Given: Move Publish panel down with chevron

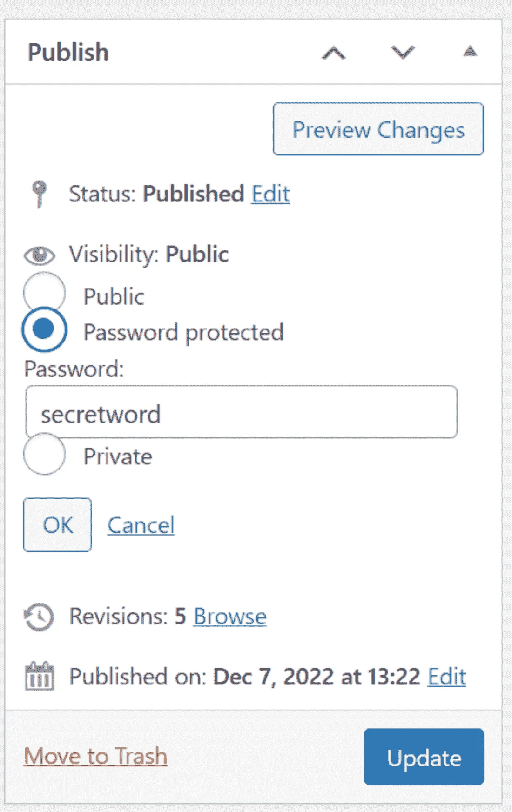Looking at the screenshot, I should (x=403, y=53).
